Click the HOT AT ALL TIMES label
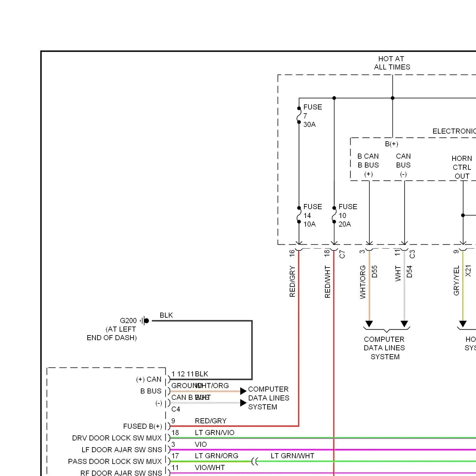The height and width of the screenshot is (476, 476). click(392, 63)
